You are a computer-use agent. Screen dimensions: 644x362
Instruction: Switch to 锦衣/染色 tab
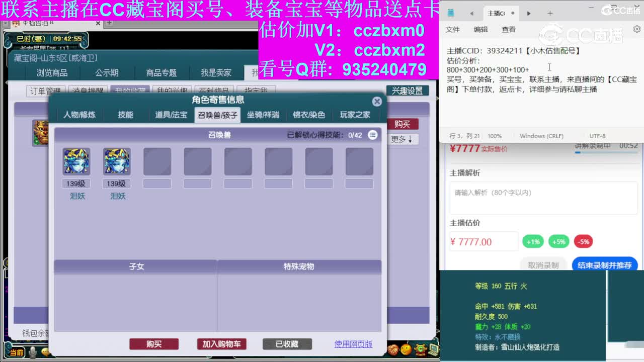[x=309, y=115]
